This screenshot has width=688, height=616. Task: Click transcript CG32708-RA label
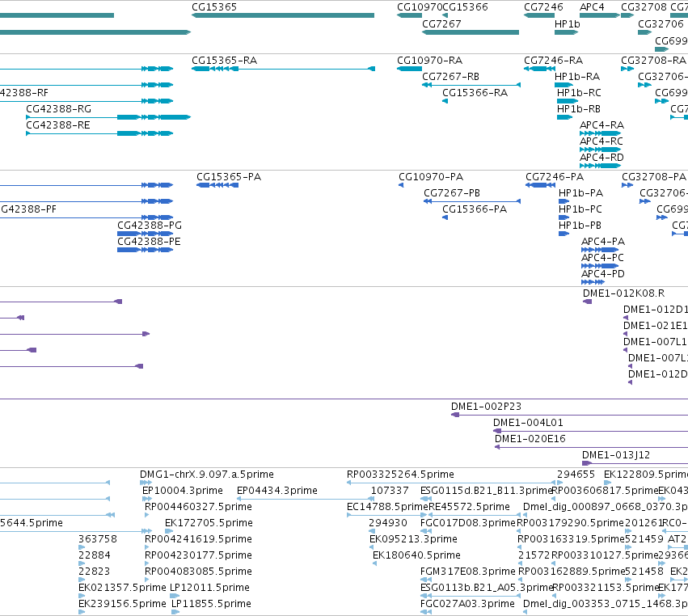click(x=653, y=61)
